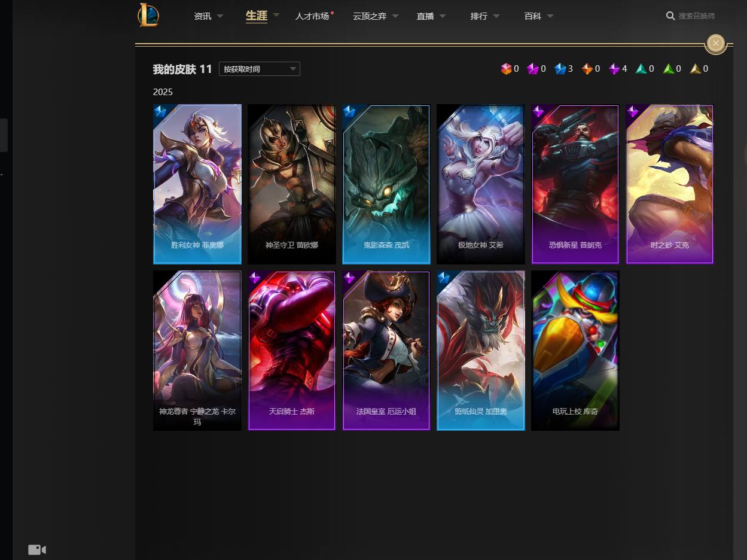Select the 电玩上校 库奇 skin card
This screenshot has height=560, width=747.
coord(575,351)
